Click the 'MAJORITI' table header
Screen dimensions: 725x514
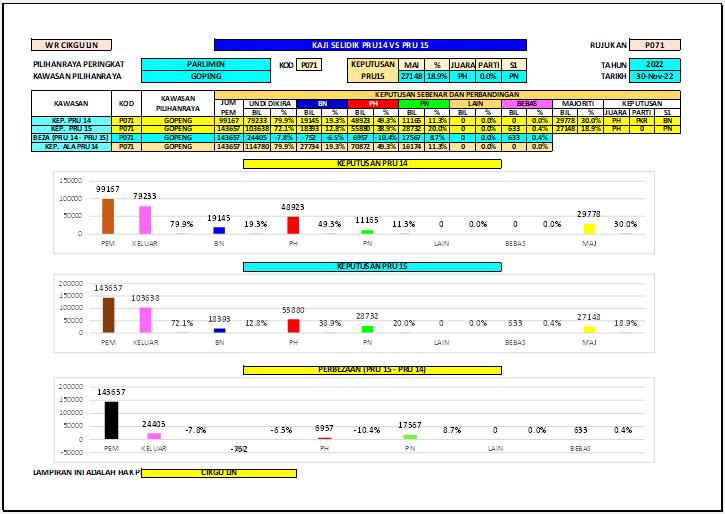(578, 104)
